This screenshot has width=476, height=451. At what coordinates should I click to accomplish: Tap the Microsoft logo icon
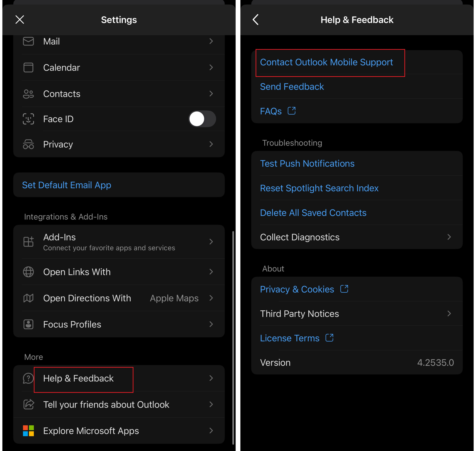(x=28, y=431)
